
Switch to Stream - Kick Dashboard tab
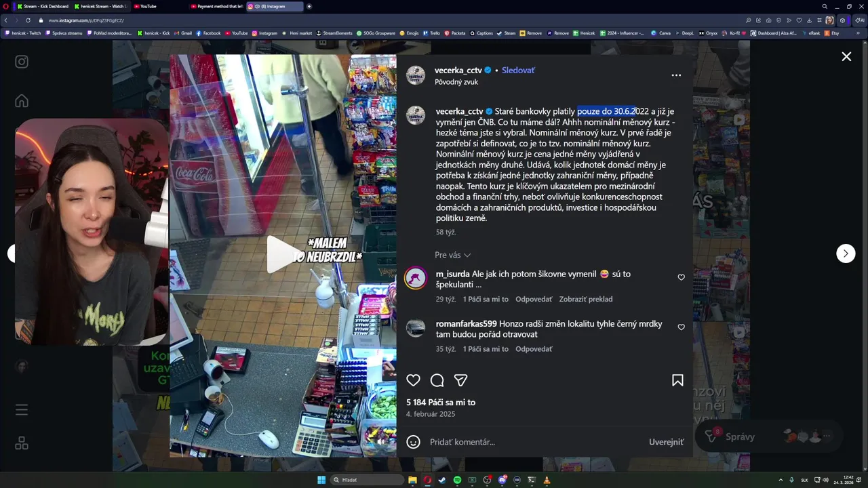click(42, 6)
